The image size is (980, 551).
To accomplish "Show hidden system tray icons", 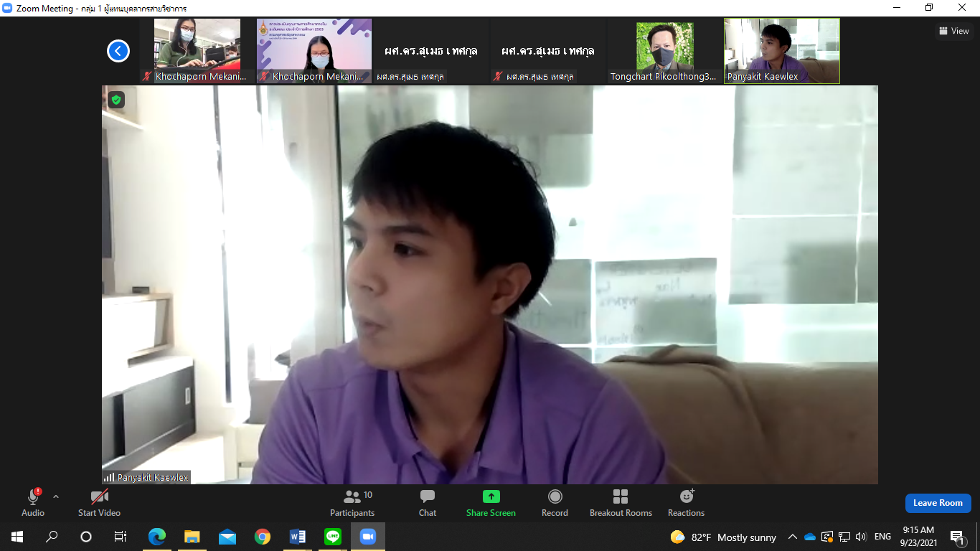I will (793, 537).
